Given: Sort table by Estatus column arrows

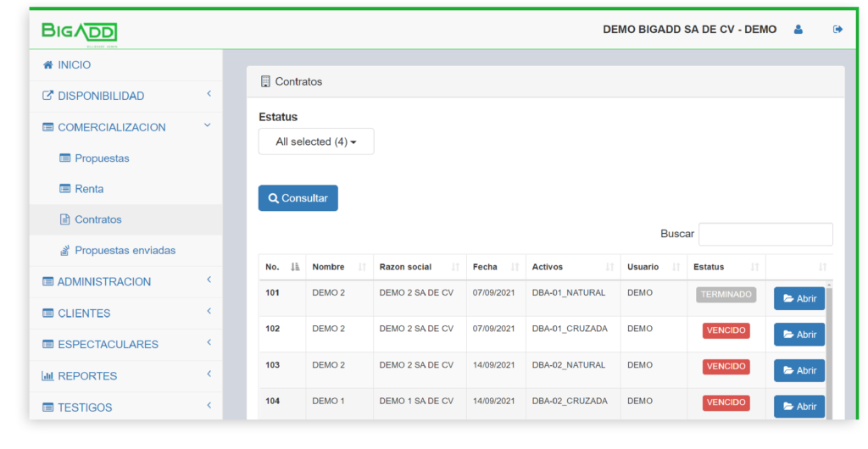Looking at the screenshot, I should [x=754, y=267].
